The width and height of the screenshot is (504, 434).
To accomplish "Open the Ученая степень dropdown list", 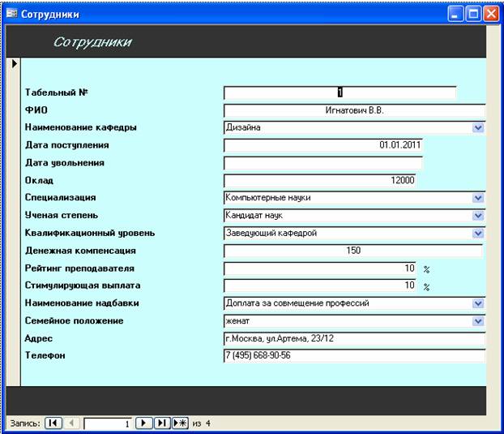I will 478,216.
